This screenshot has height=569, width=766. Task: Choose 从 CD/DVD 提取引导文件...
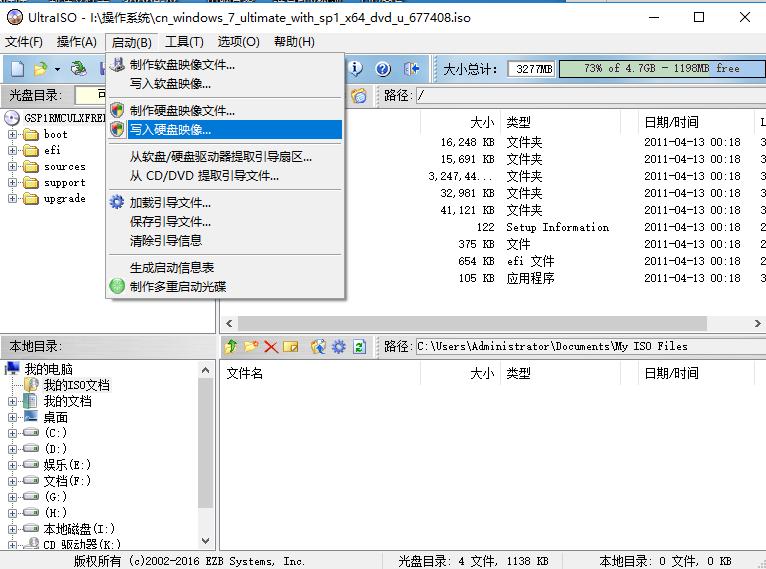pos(224,175)
